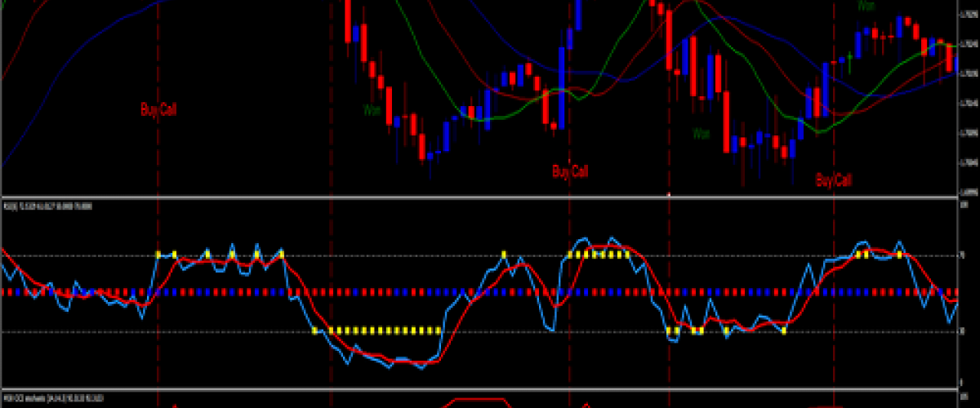This screenshot has height=408, width=980.
Task: Click the Won label at the top right
Action: tap(866, 6)
